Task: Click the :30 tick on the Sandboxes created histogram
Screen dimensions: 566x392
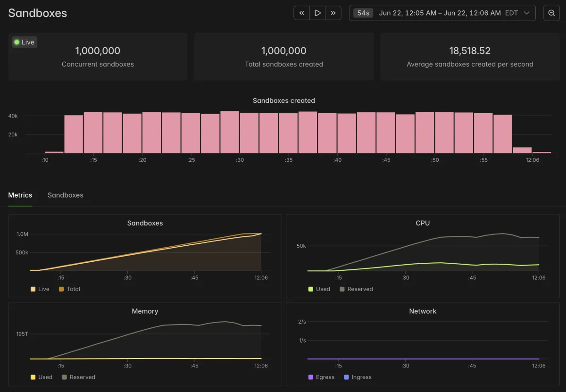Action: pos(240,160)
